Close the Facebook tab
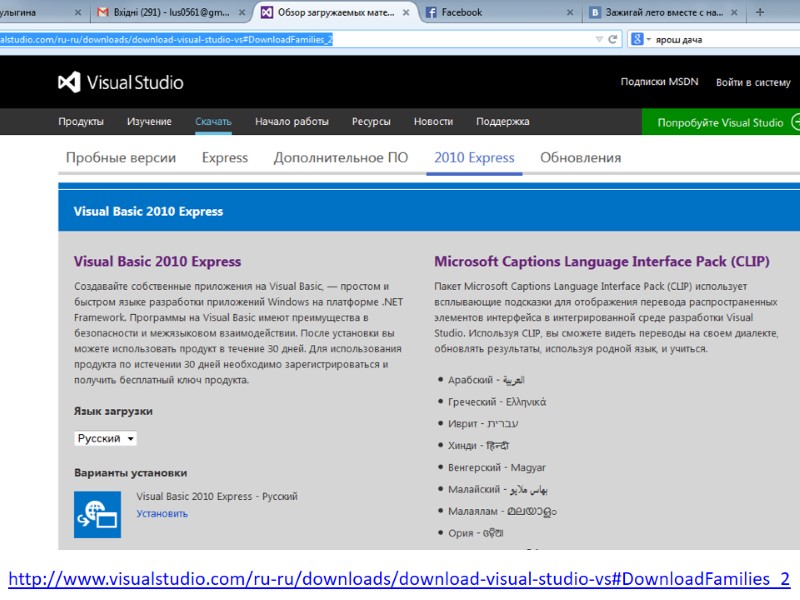 (x=570, y=12)
